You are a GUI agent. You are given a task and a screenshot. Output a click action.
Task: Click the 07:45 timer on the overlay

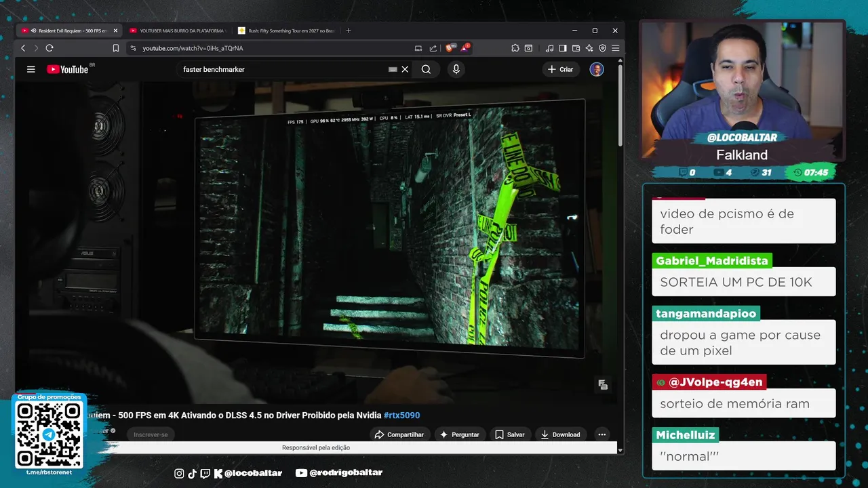[x=810, y=173]
